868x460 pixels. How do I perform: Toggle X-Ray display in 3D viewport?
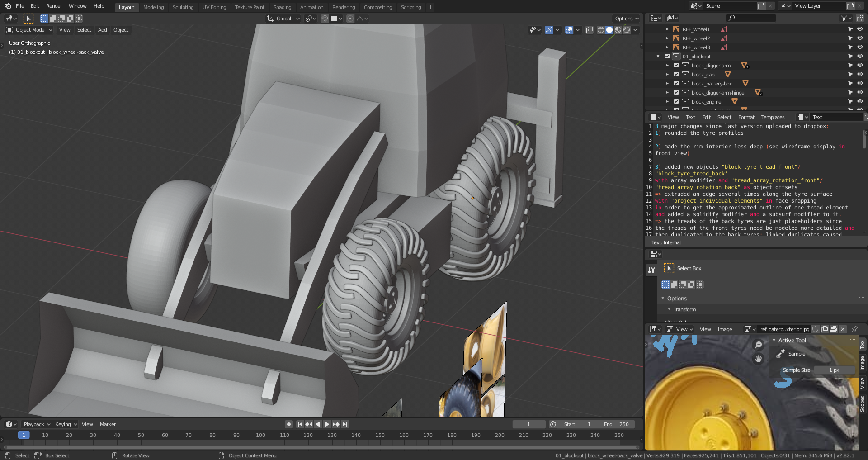click(x=589, y=30)
